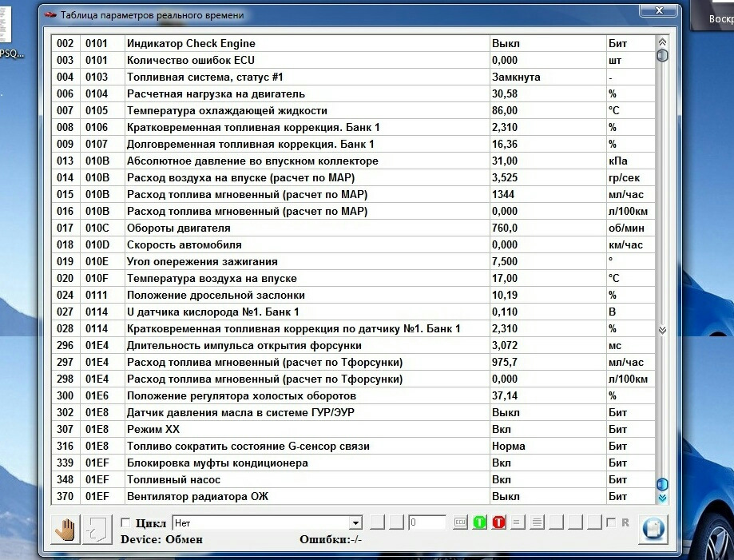Image resolution: width=734 pixels, height=560 pixels.
Task: Select row Индикатор Check Engine
Action: (x=354, y=44)
